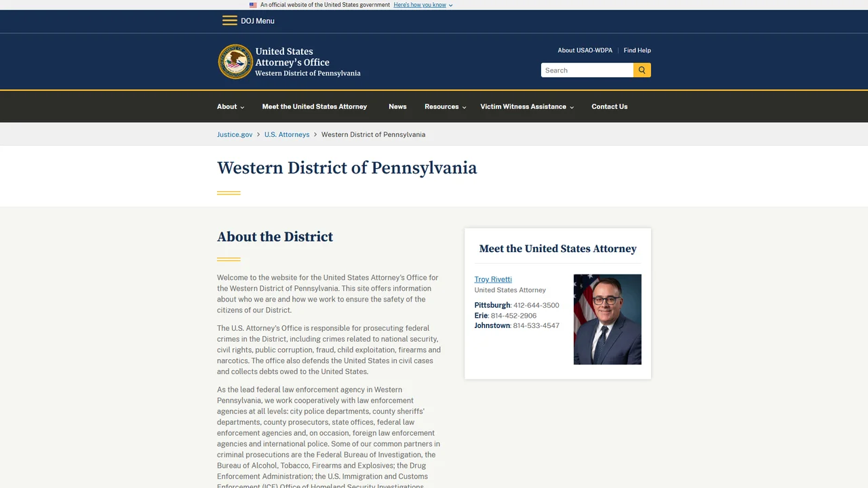Screen dimensions: 868x488
Task: Open the U.S. Attorneys breadcrumb link
Action: [287, 134]
